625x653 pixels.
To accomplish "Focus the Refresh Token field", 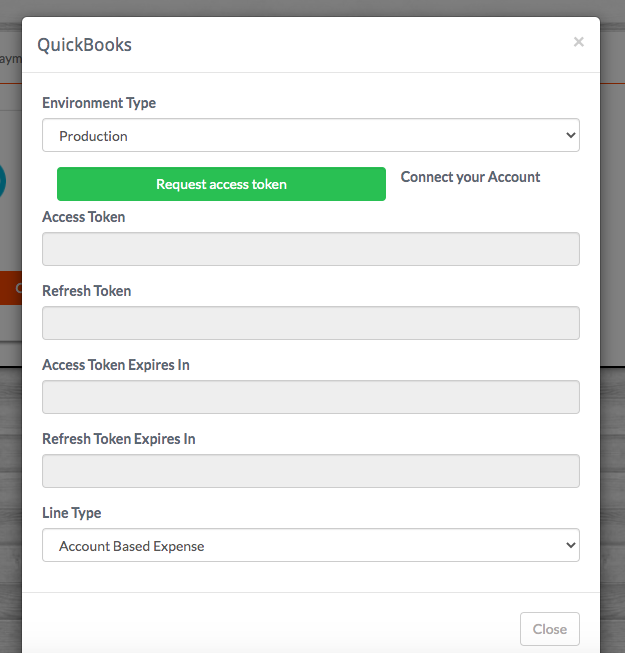I will pyautogui.click(x=311, y=323).
